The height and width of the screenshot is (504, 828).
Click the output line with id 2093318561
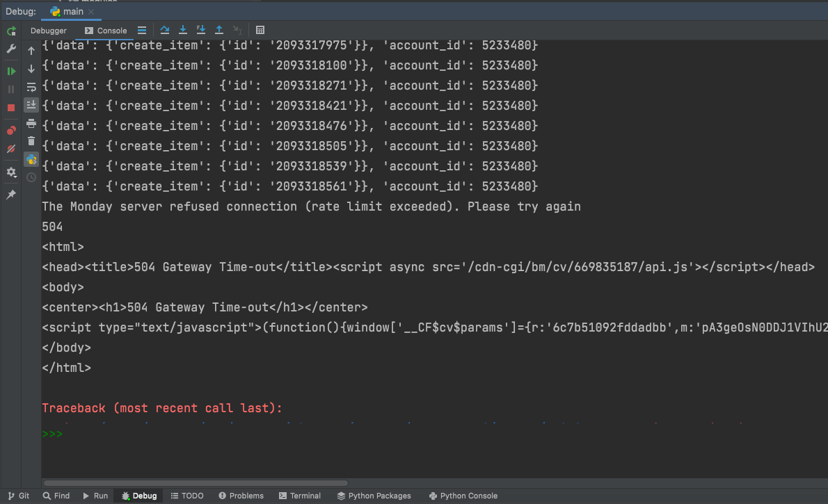[290, 186]
